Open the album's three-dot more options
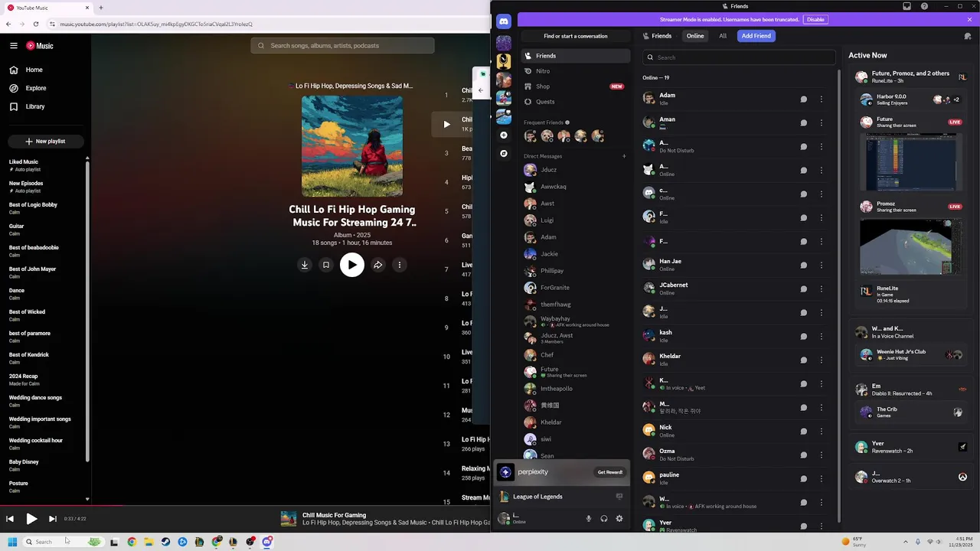The image size is (980, 551). 400,265
